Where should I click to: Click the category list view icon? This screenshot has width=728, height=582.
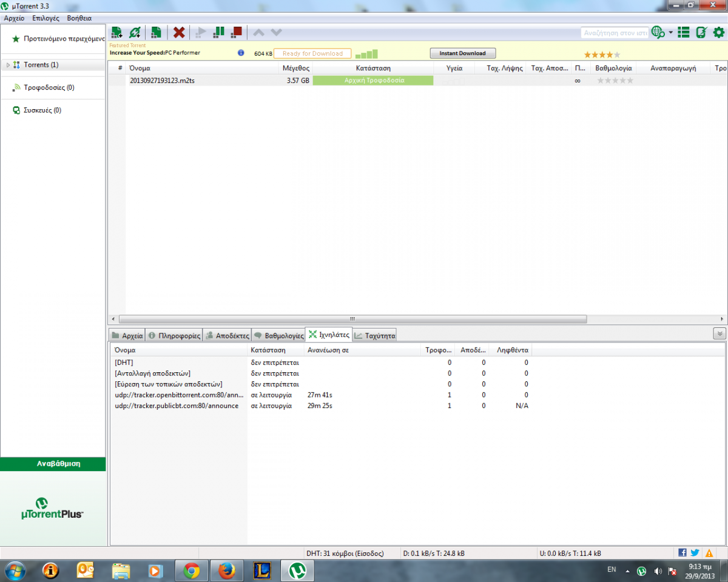pyautogui.click(x=684, y=32)
